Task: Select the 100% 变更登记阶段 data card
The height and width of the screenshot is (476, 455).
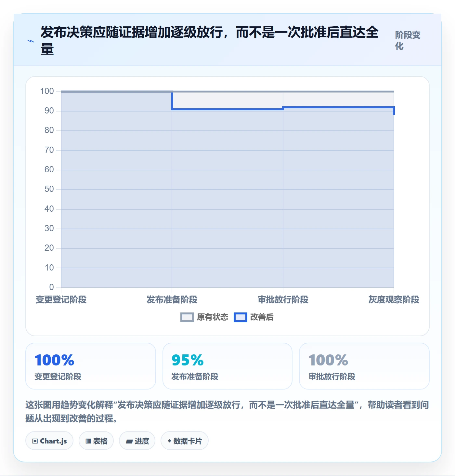Action: click(91, 366)
